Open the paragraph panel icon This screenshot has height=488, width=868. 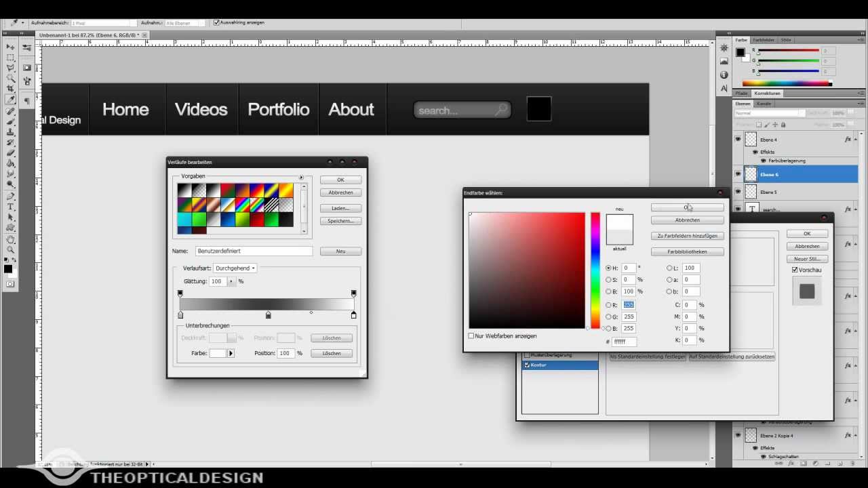[27, 101]
